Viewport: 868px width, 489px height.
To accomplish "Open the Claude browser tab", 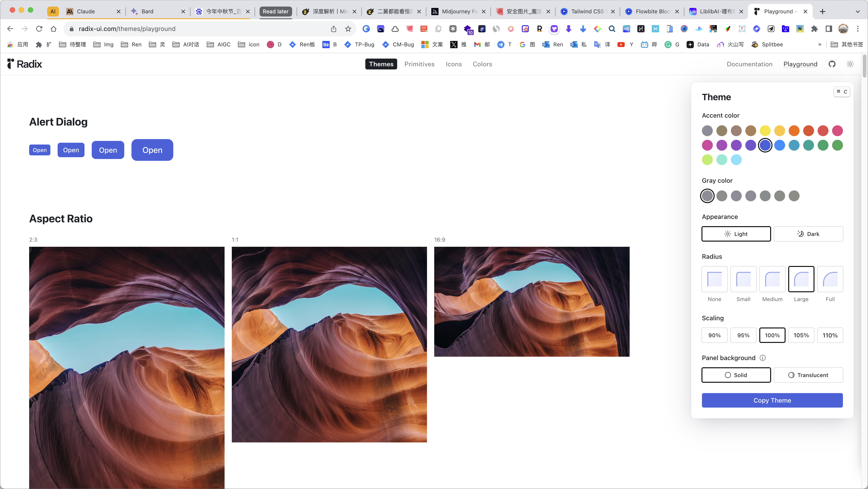I will point(86,12).
